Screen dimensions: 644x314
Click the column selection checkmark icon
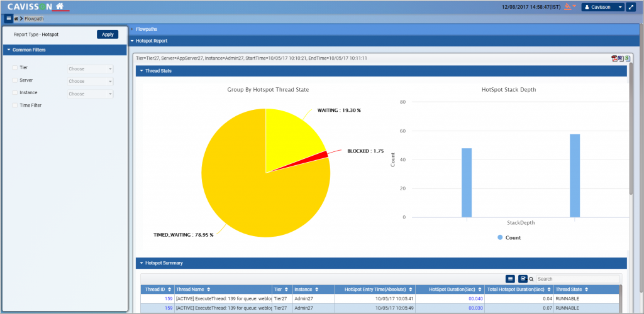(x=523, y=279)
